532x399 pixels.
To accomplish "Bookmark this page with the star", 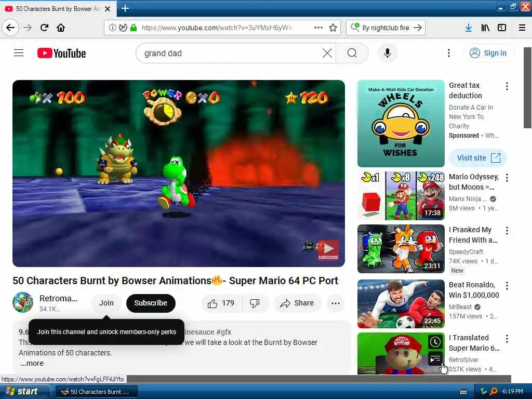I will pos(333,28).
